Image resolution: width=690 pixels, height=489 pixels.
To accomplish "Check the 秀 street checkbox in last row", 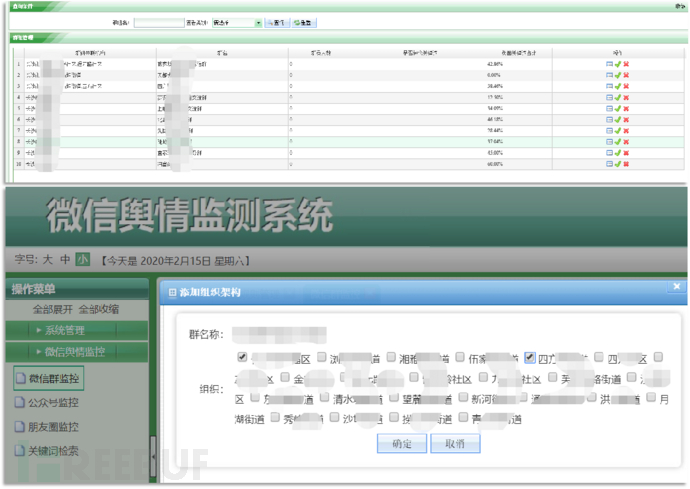I will coord(275,417).
